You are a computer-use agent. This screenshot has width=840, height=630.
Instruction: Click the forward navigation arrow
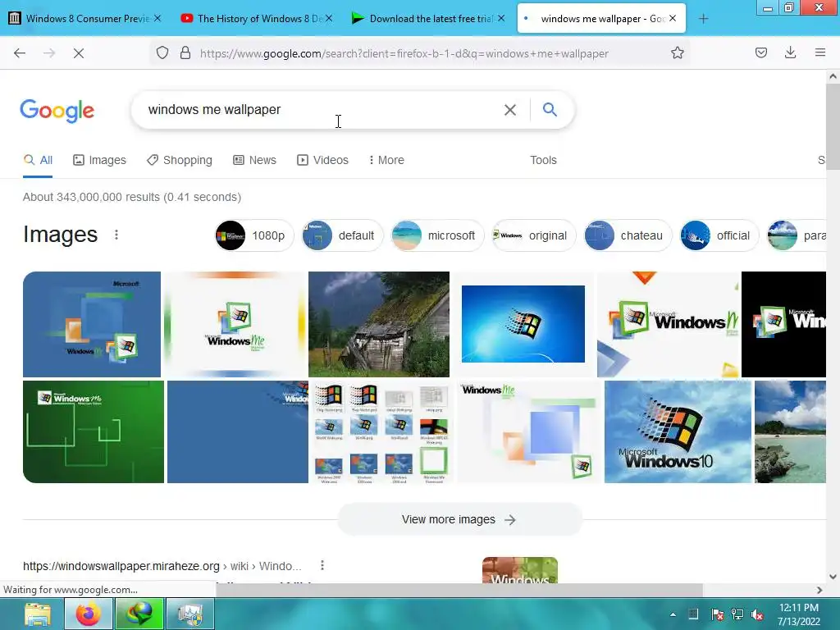pos(49,53)
